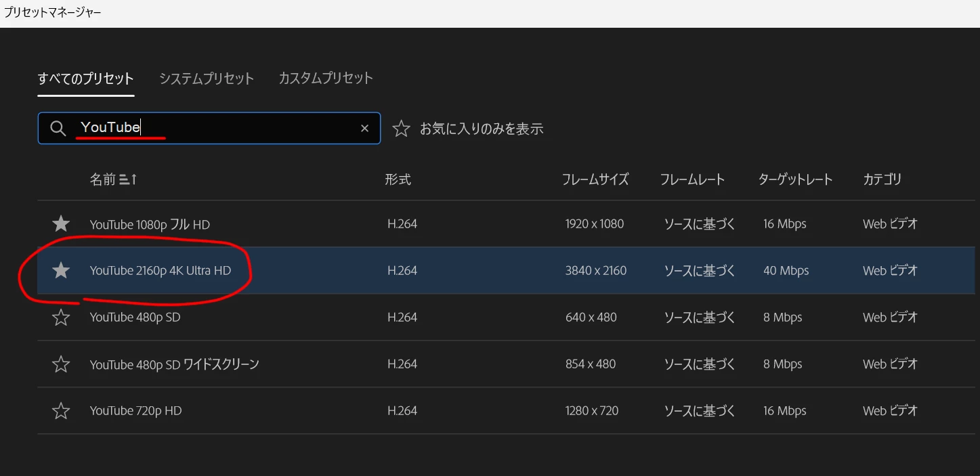Click the 3840 x 2160 frame size cell
Screen dimensions: 980x476
click(x=596, y=270)
